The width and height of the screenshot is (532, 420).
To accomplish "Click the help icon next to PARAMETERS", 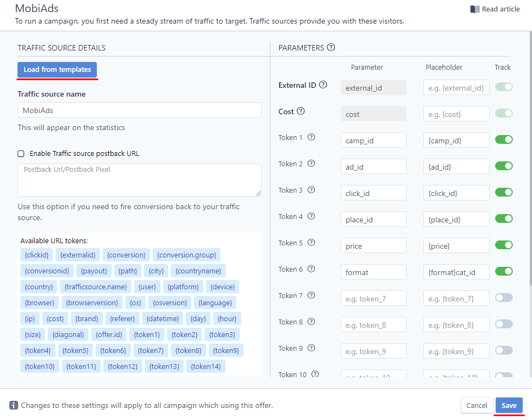I will coord(331,47).
